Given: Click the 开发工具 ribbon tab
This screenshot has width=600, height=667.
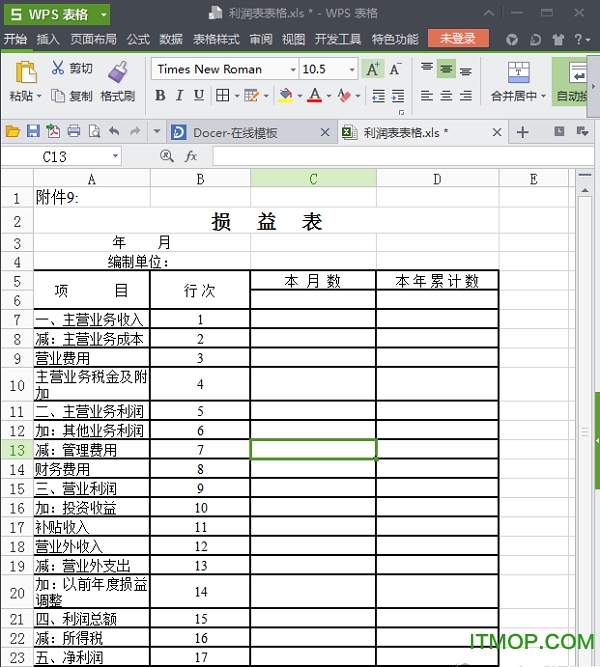Looking at the screenshot, I should click(338, 40).
